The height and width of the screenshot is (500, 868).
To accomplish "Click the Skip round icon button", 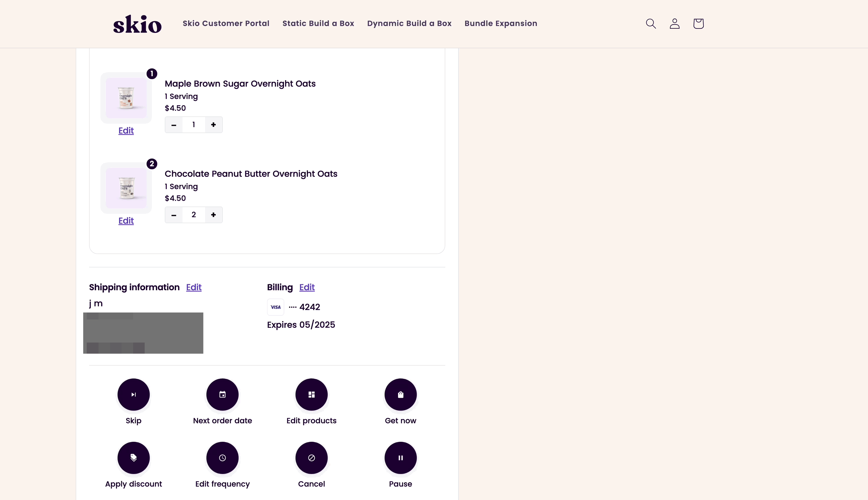I will [133, 395].
